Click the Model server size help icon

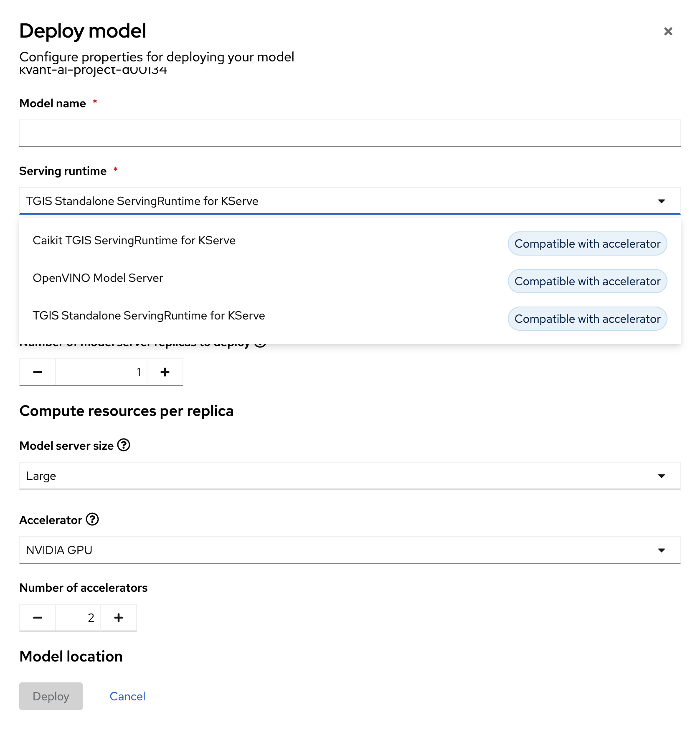[x=123, y=445]
